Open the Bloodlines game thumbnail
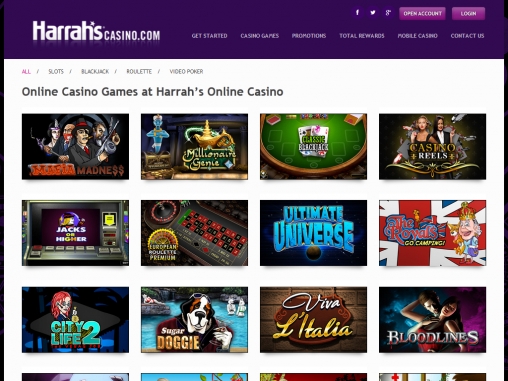This screenshot has width=508, height=381. 432,320
